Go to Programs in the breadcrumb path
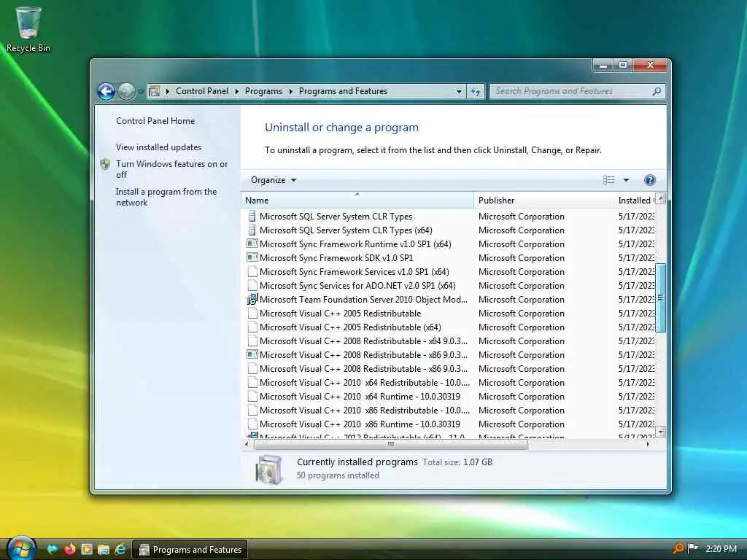Image resolution: width=747 pixels, height=560 pixels. click(x=263, y=91)
